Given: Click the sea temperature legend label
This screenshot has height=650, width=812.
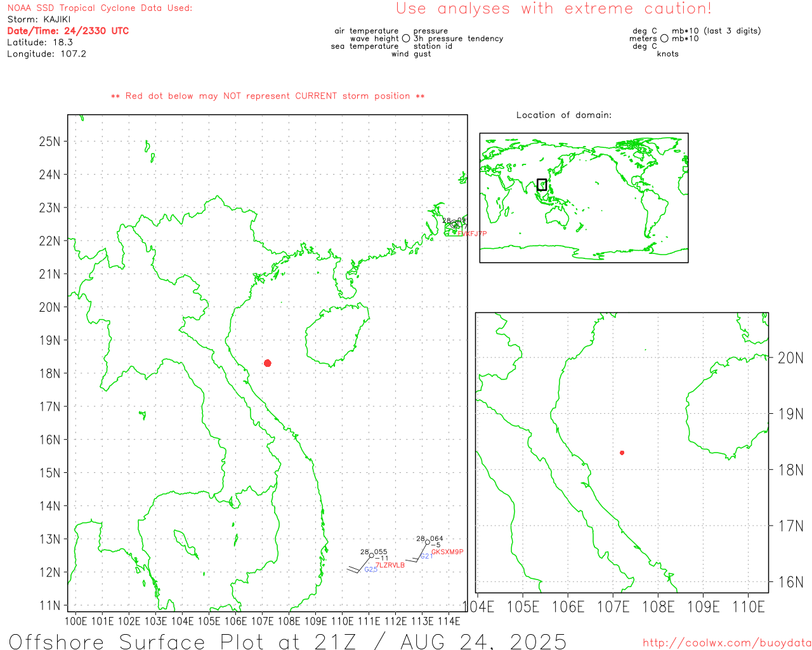Looking at the screenshot, I should [365, 46].
